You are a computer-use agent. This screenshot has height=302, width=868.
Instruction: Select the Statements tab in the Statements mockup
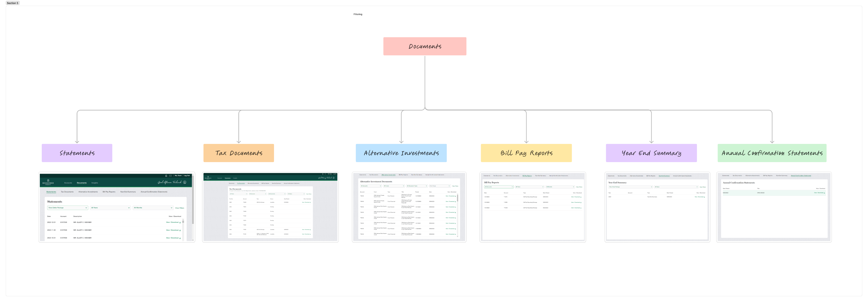point(51,192)
